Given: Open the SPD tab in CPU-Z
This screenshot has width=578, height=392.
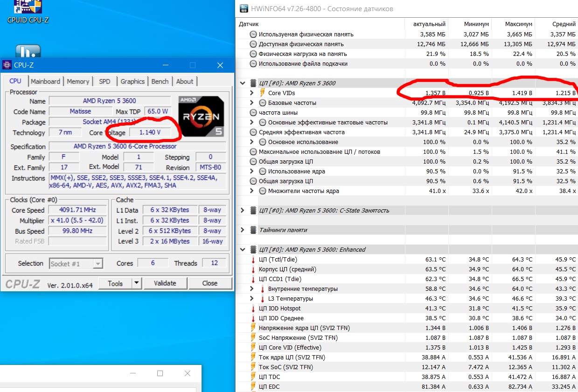Looking at the screenshot, I should 104,81.
